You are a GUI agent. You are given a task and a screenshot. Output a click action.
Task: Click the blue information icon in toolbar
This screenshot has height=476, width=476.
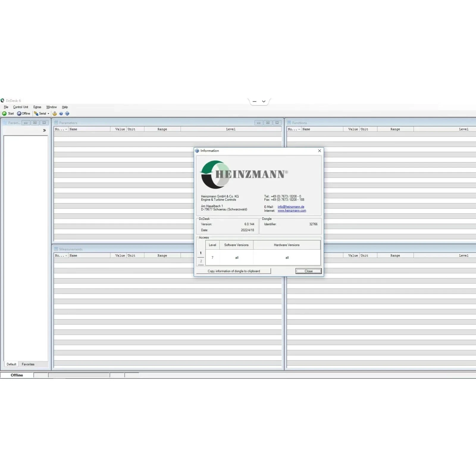[x=67, y=113]
